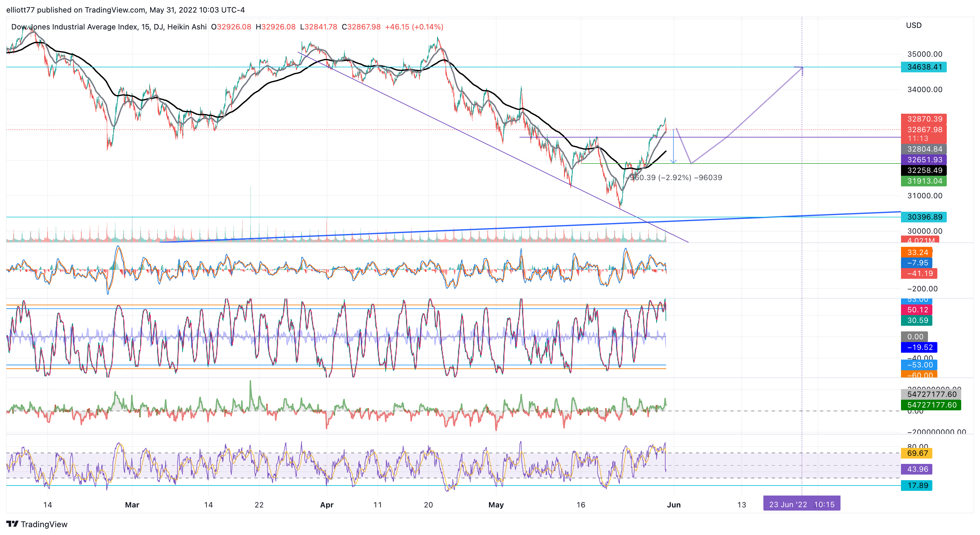Image resolution: width=980 pixels, height=535 pixels.
Task: Click the H32926.08 high value
Action: coord(276,27)
